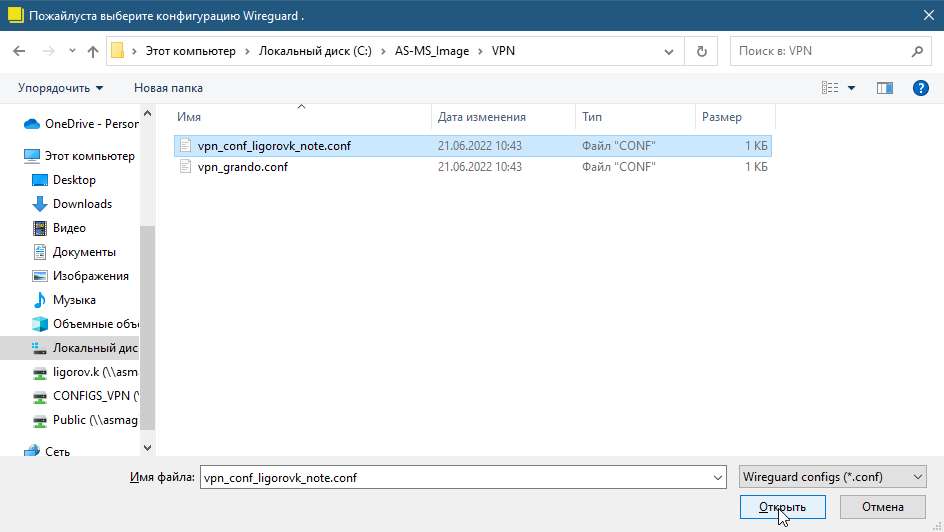
Task: Select 'Локальный диск (C:)' in the address path
Action: click(315, 51)
